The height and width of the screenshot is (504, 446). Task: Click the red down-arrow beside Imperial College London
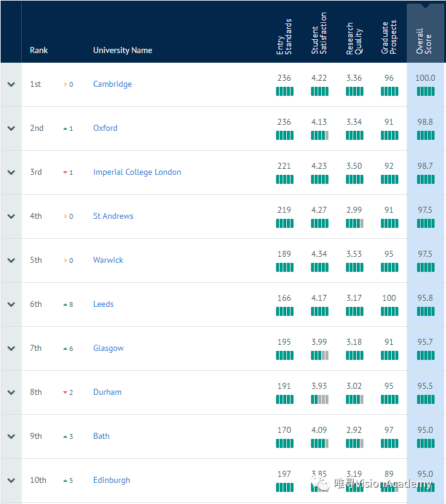pyautogui.click(x=66, y=172)
